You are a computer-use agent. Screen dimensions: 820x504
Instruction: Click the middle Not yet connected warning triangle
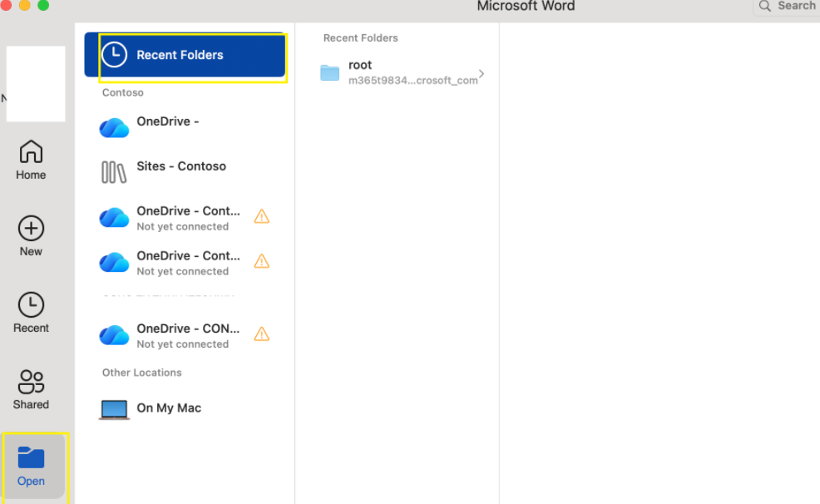point(262,260)
